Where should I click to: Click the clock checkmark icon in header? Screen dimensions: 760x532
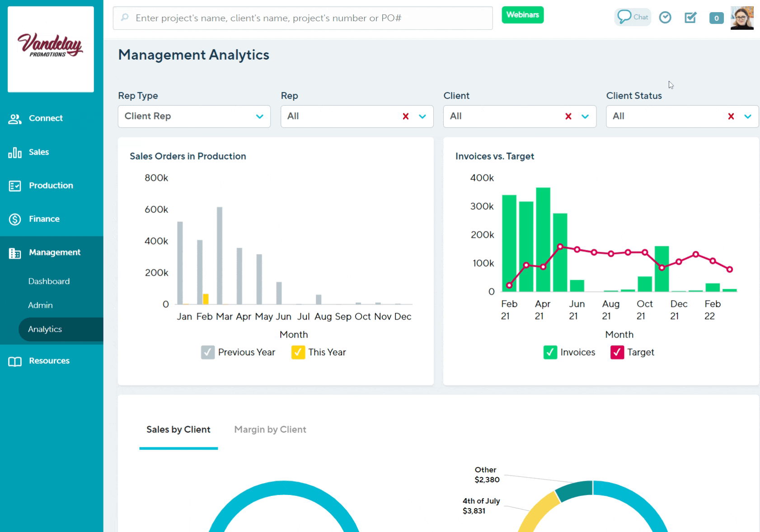pyautogui.click(x=665, y=18)
